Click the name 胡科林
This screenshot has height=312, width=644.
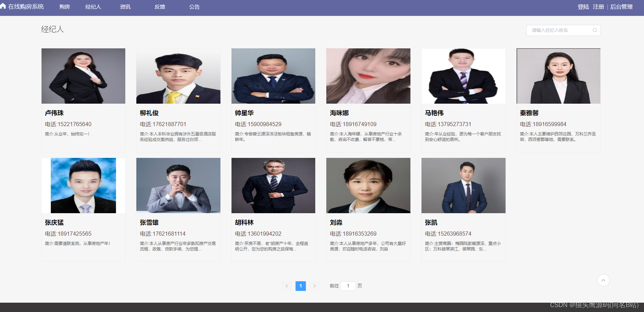(244, 223)
